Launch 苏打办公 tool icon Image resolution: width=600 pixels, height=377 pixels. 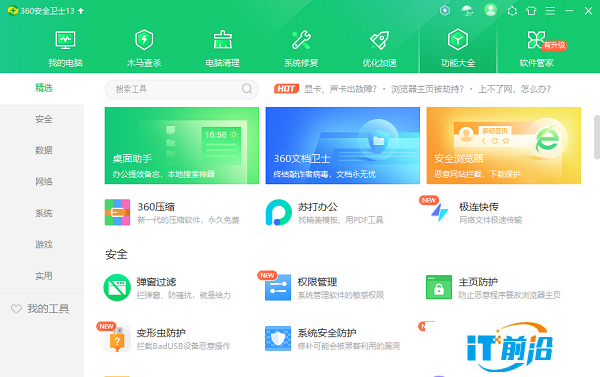[279, 212]
